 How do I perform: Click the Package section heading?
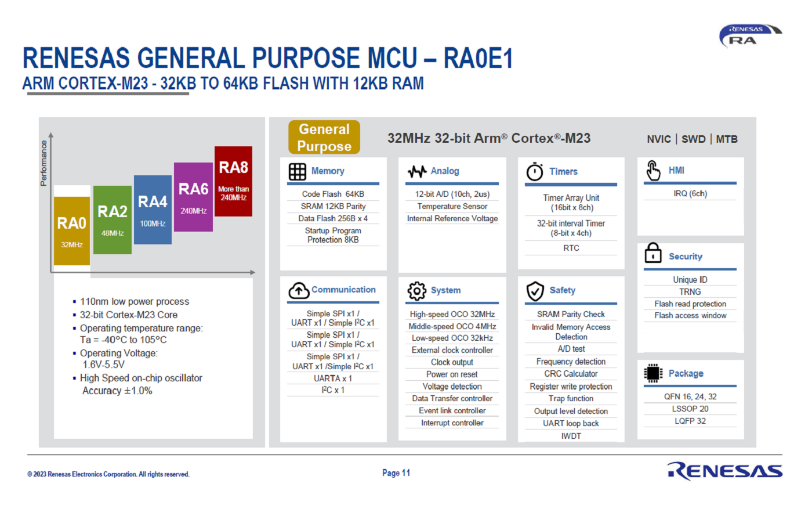click(686, 373)
